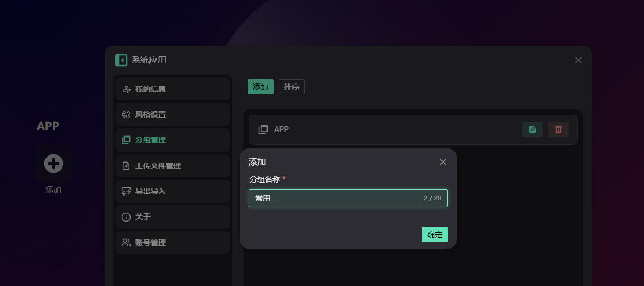
Task: Click the account management users icon
Action: [x=126, y=243]
